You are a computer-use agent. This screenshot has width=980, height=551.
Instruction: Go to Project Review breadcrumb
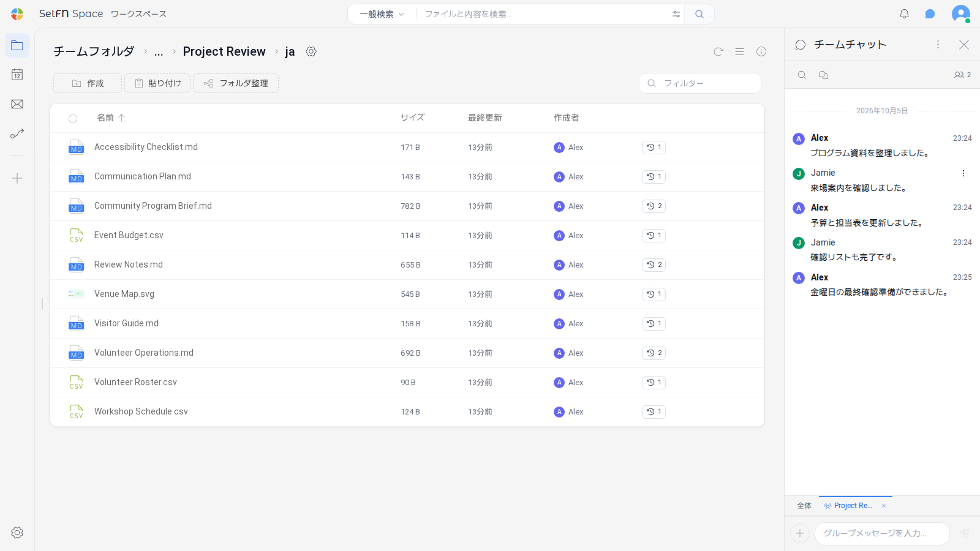224,51
